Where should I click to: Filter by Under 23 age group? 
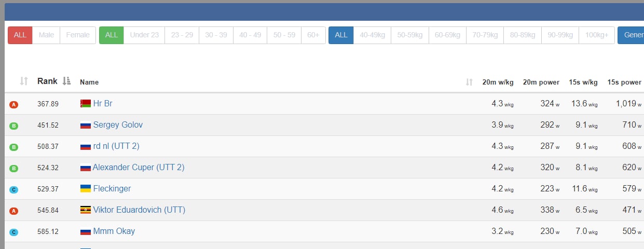coord(144,35)
